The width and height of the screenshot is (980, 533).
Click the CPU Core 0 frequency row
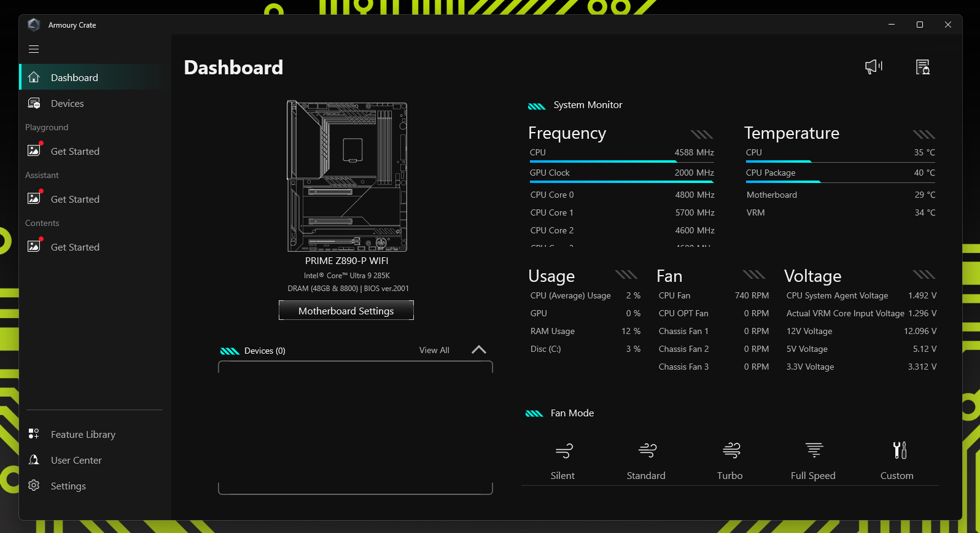tap(622, 195)
